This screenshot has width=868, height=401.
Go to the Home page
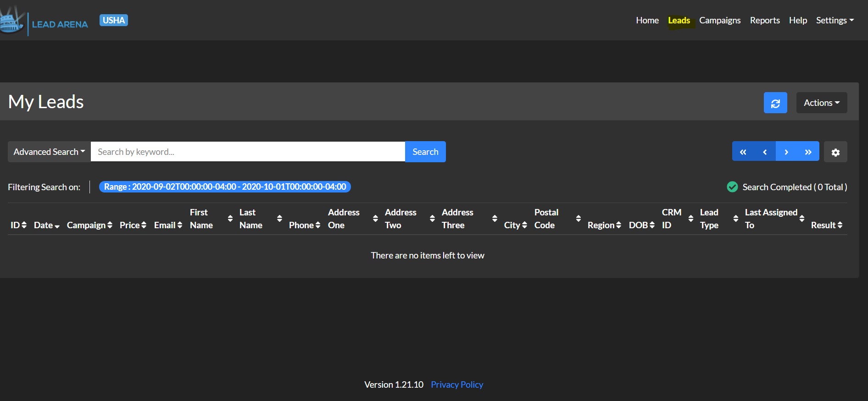coord(647,20)
